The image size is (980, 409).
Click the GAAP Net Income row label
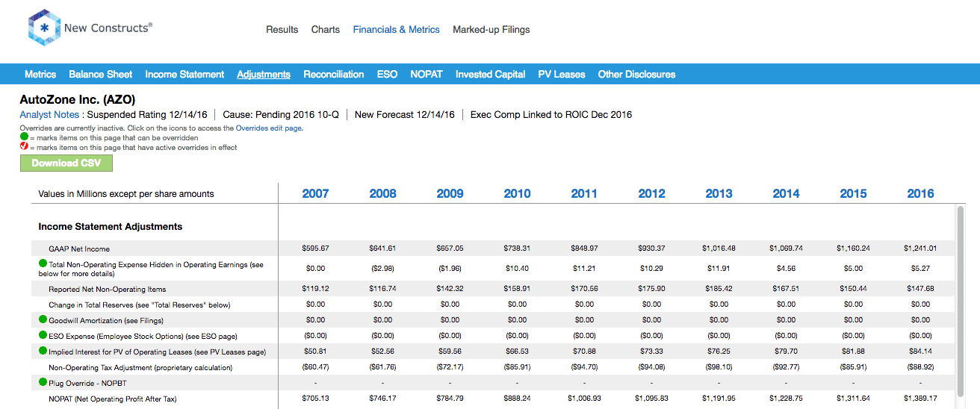pos(79,249)
